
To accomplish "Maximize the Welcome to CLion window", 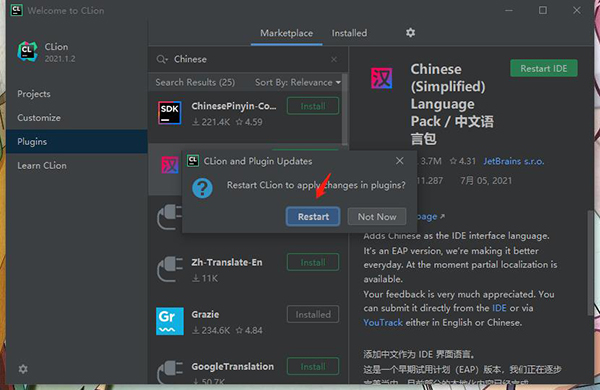I will pos(543,10).
